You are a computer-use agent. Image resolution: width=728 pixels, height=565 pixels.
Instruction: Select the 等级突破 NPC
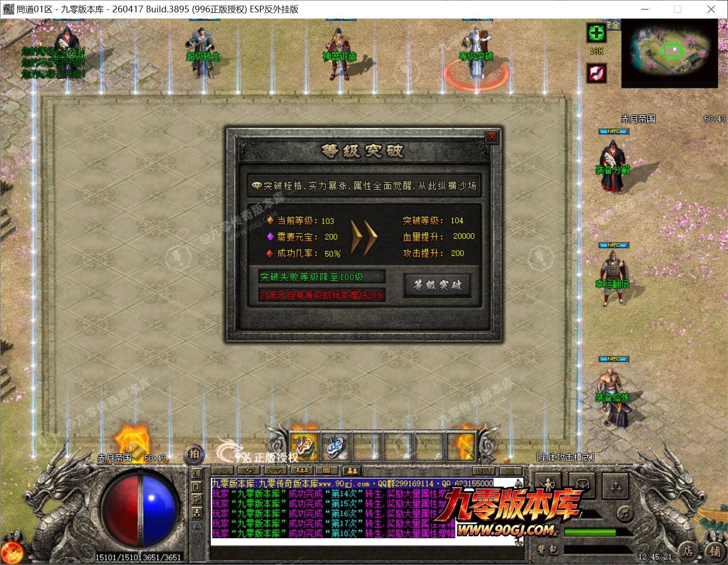476,54
